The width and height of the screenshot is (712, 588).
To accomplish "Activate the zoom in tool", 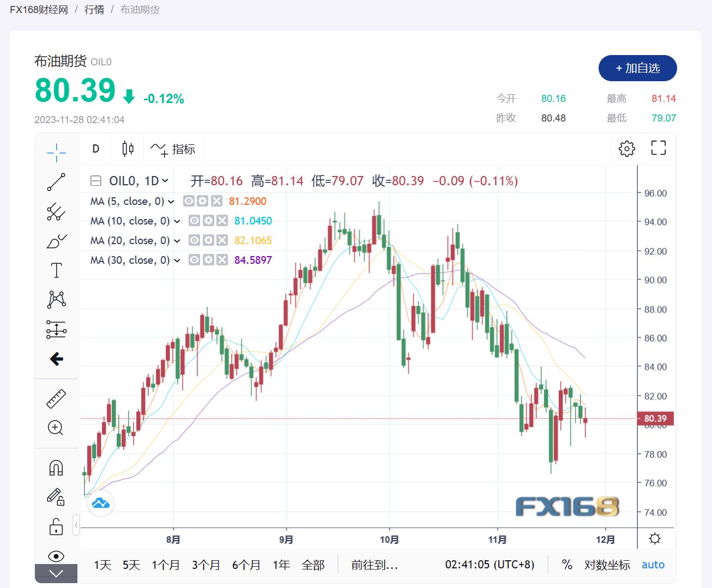I will coord(56,428).
